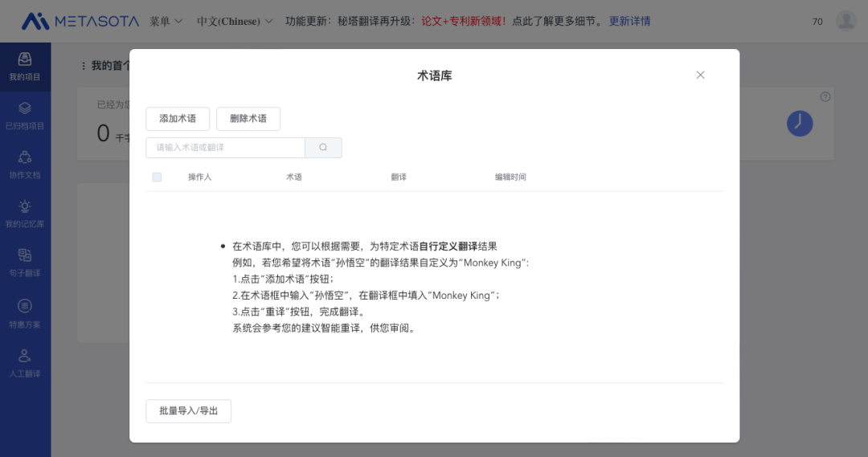Click the blue clock icon
868x457 pixels.
(799, 123)
